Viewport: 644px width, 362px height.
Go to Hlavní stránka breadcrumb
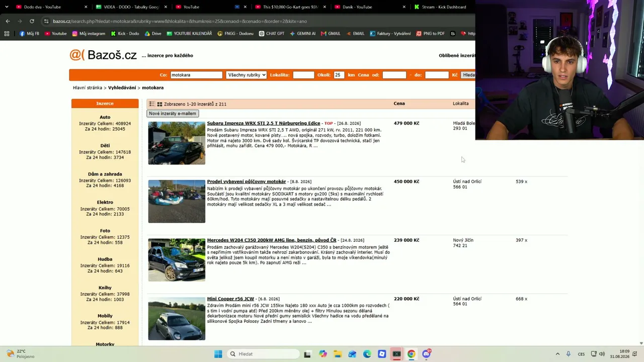[88, 87]
